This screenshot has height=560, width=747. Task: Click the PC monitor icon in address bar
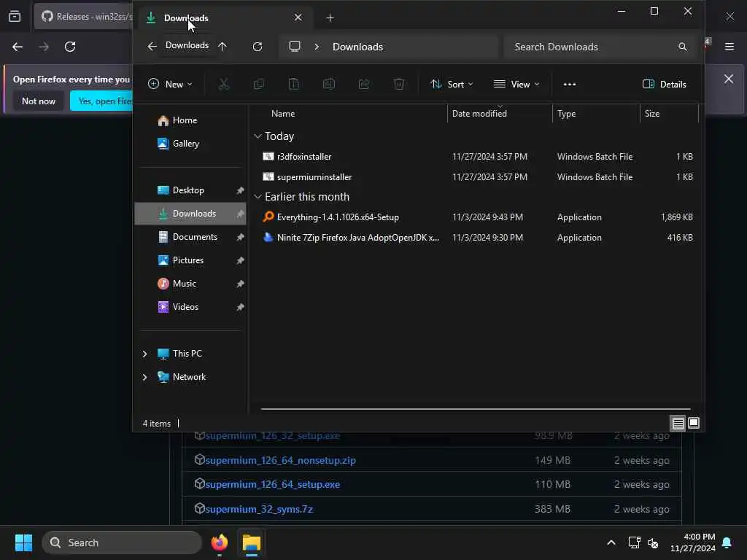295,46
